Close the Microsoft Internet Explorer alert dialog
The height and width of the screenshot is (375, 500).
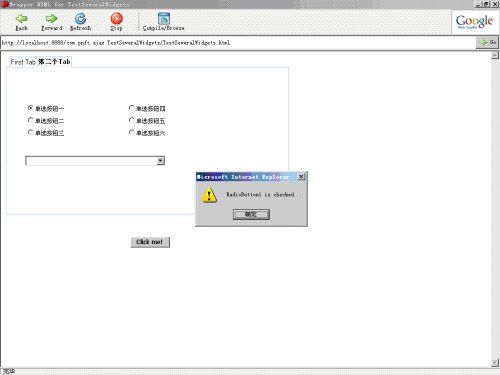(x=301, y=176)
